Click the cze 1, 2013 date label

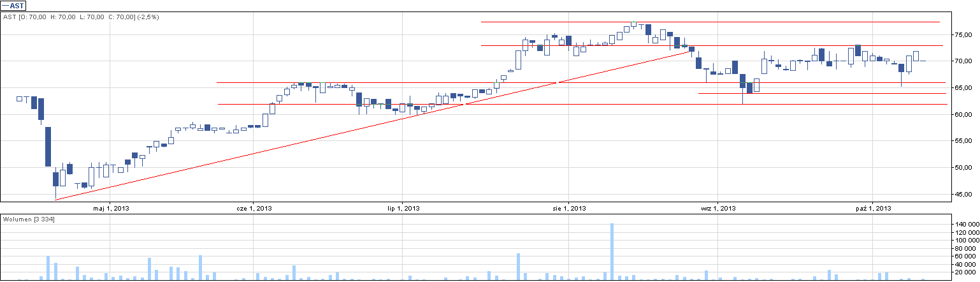pyautogui.click(x=254, y=208)
